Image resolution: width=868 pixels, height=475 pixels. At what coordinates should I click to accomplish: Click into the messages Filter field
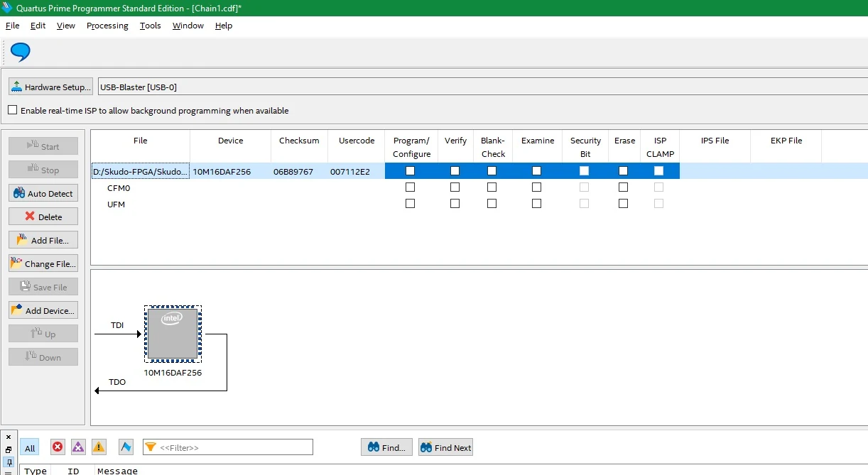228,447
